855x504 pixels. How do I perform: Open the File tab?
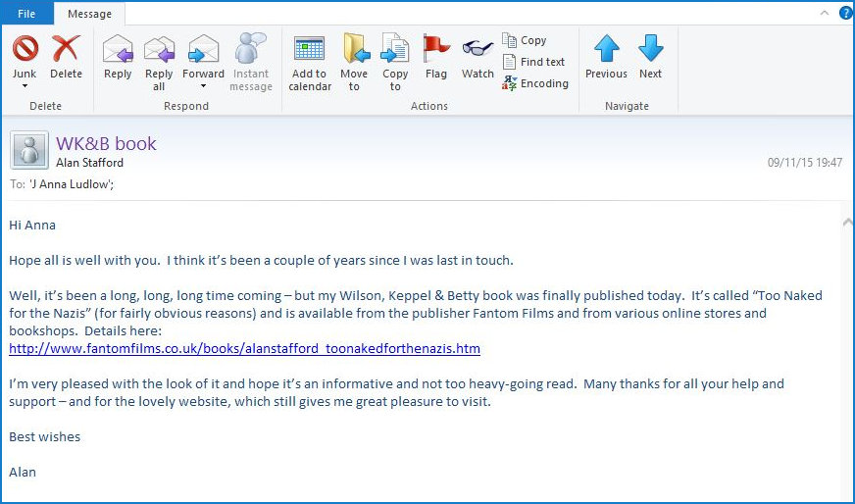coord(26,14)
